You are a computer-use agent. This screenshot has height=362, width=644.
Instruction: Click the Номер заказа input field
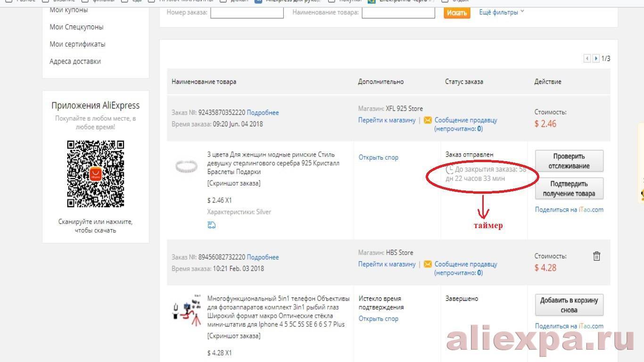pyautogui.click(x=247, y=13)
